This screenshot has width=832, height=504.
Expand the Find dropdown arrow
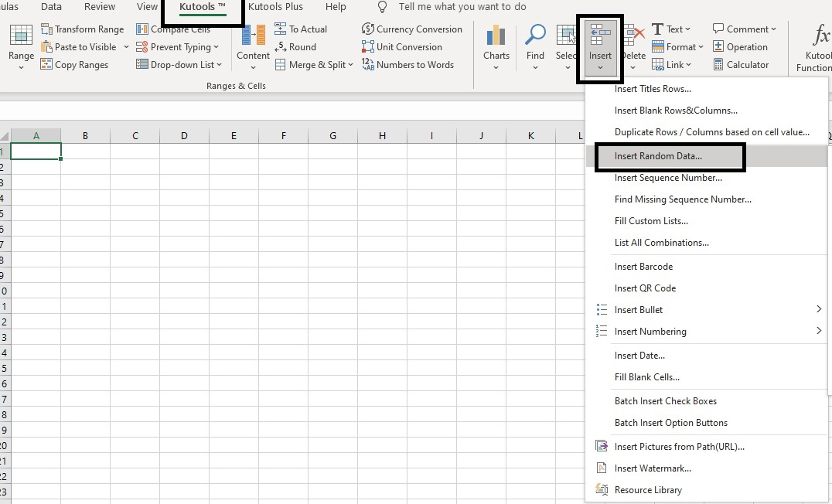pos(535,67)
